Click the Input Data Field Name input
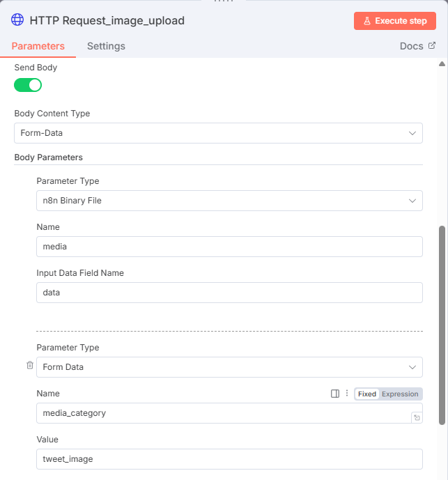Image resolution: width=448 pixels, height=480 pixels. tap(229, 293)
